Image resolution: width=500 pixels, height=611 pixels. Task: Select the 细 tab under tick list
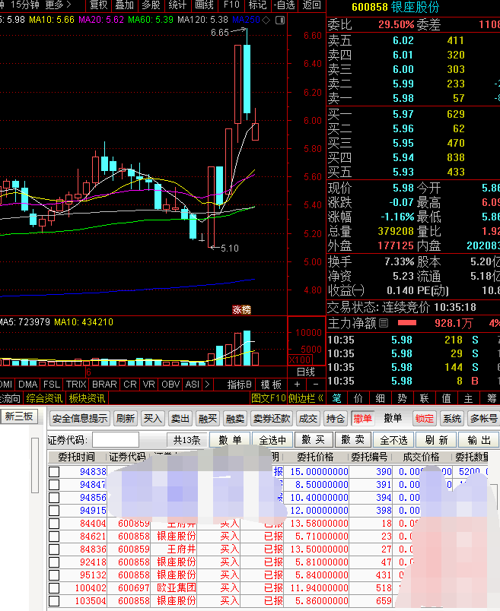click(380, 398)
